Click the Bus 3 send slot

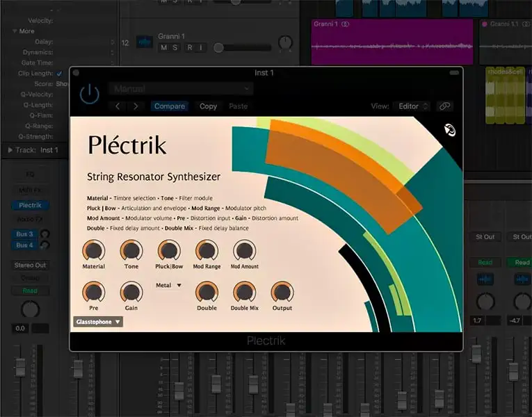tap(25, 234)
